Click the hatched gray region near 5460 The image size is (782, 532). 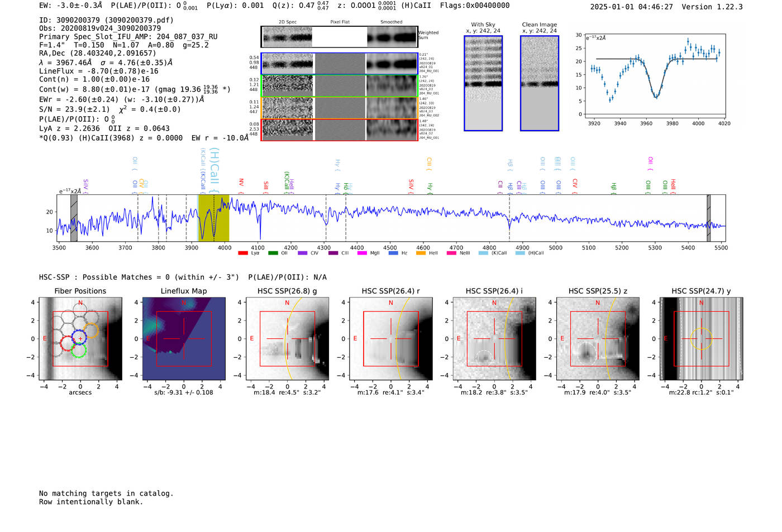709,218
